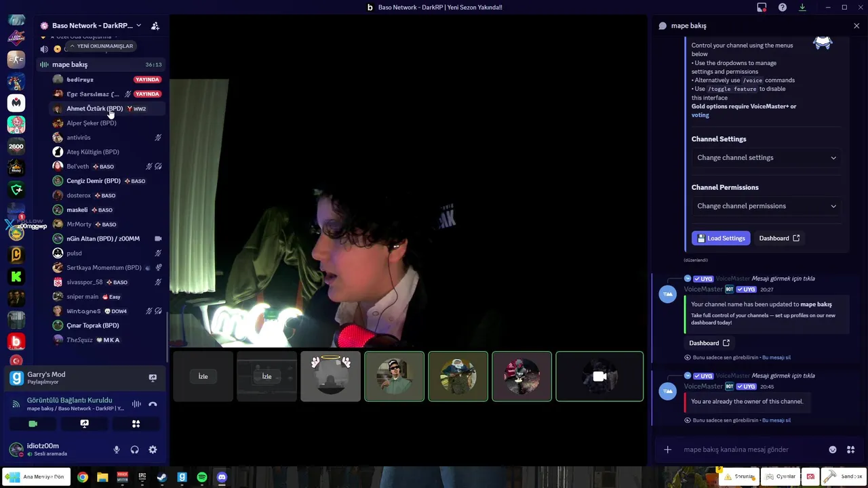Open the CS server icon in sidebar

[x=16, y=59]
